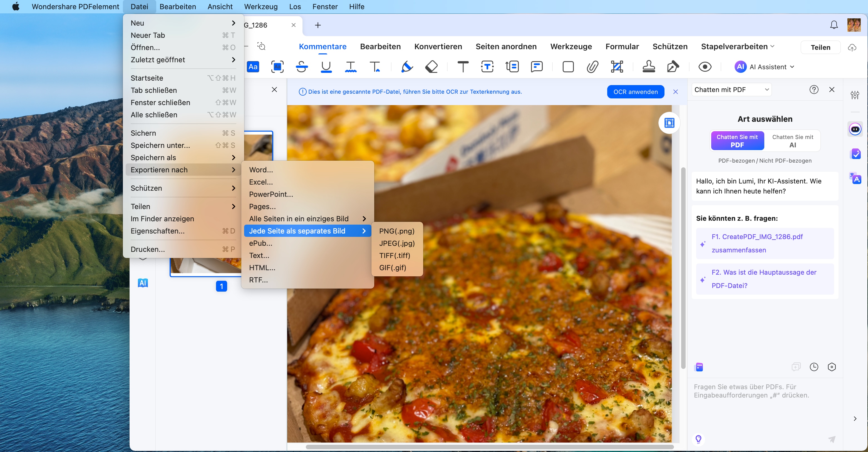Image resolution: width=868 pixels, height=452 pixels.
Task: Select the rectangle shape tool
Action: [568, 67]
